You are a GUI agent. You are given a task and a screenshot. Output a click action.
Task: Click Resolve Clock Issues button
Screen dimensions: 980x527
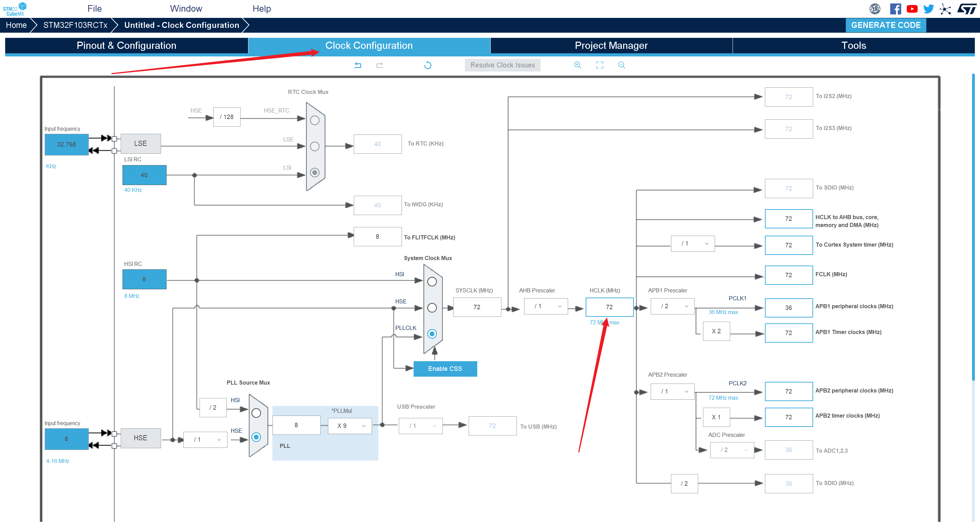point(502,65)
